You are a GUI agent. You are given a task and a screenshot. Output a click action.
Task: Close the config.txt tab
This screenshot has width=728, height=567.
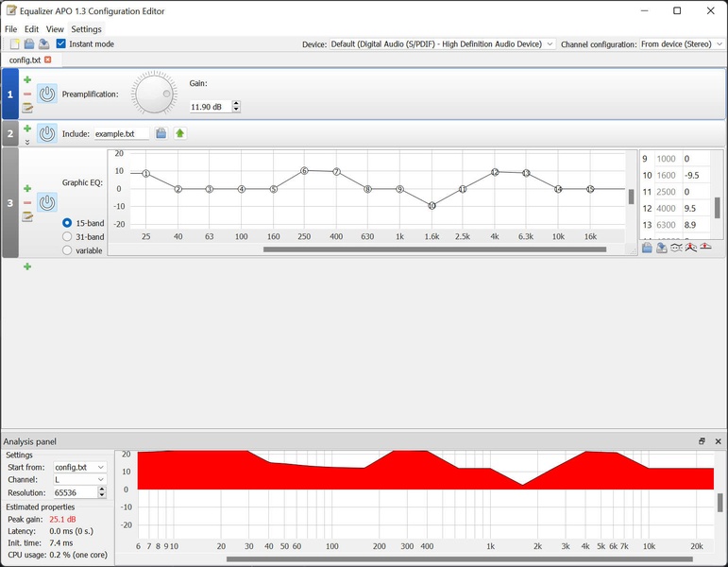pyautogui.click(x=48, y=60)
